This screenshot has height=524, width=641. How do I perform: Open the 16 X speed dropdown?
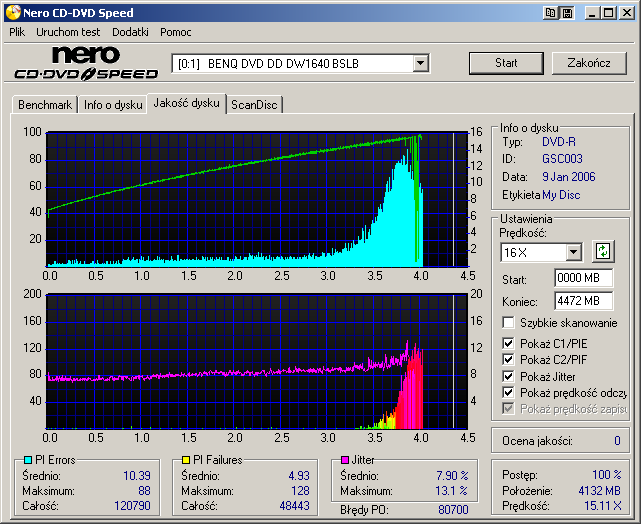click(574, 252)
